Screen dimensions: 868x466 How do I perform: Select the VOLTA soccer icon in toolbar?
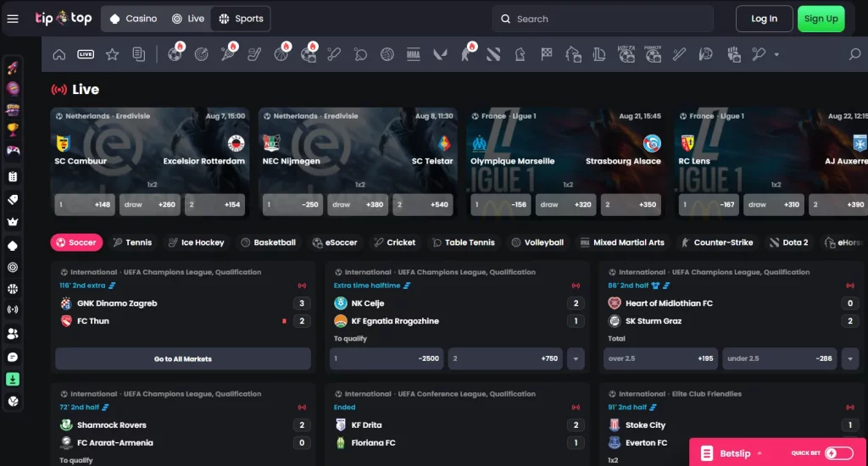626,54
